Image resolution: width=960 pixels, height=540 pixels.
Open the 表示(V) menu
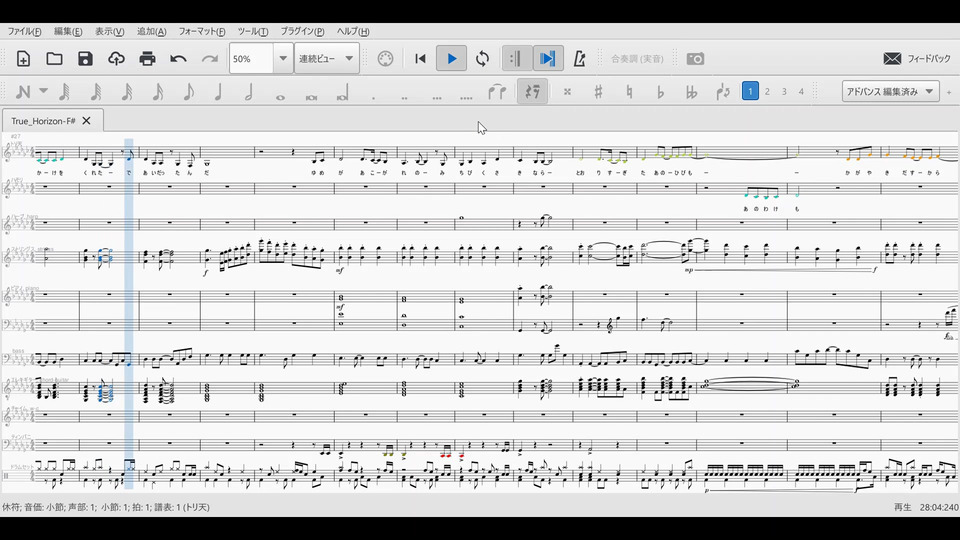click(110, 31)
